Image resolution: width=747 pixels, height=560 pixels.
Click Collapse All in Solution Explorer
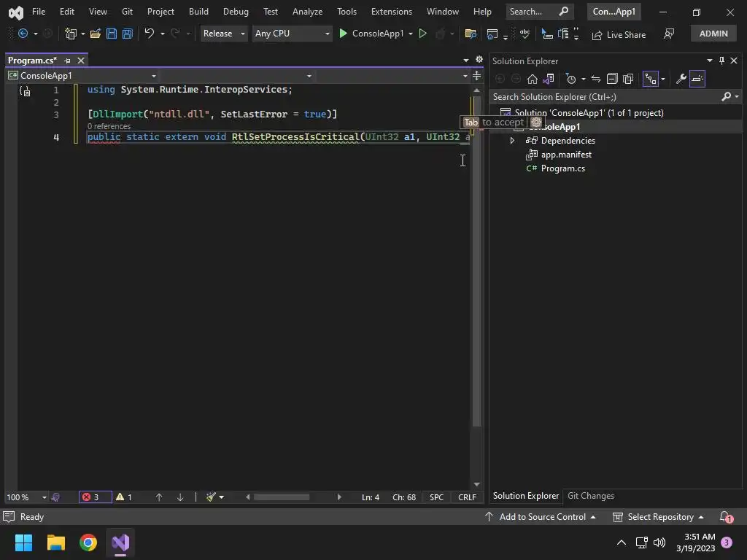(x=612, y=79)
